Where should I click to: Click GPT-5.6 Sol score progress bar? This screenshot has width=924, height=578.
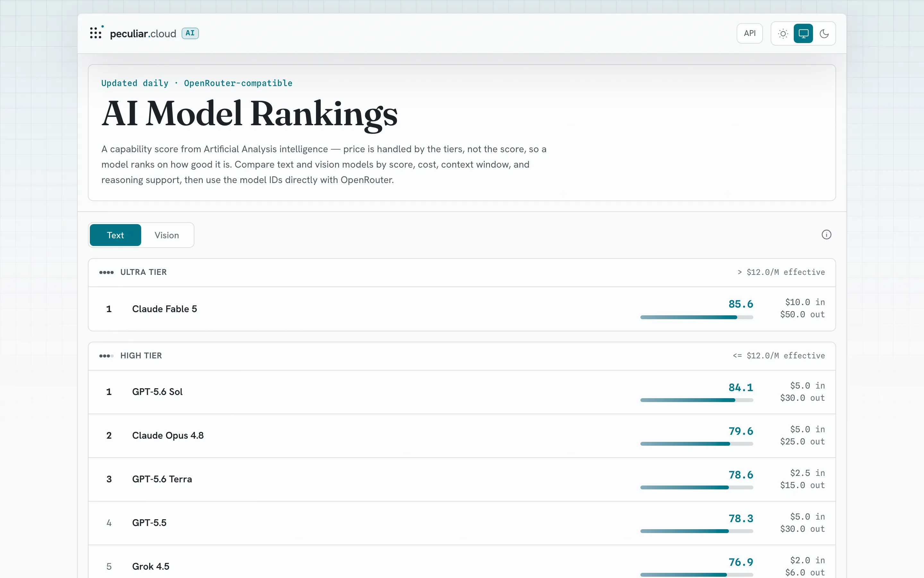point(697,400)
